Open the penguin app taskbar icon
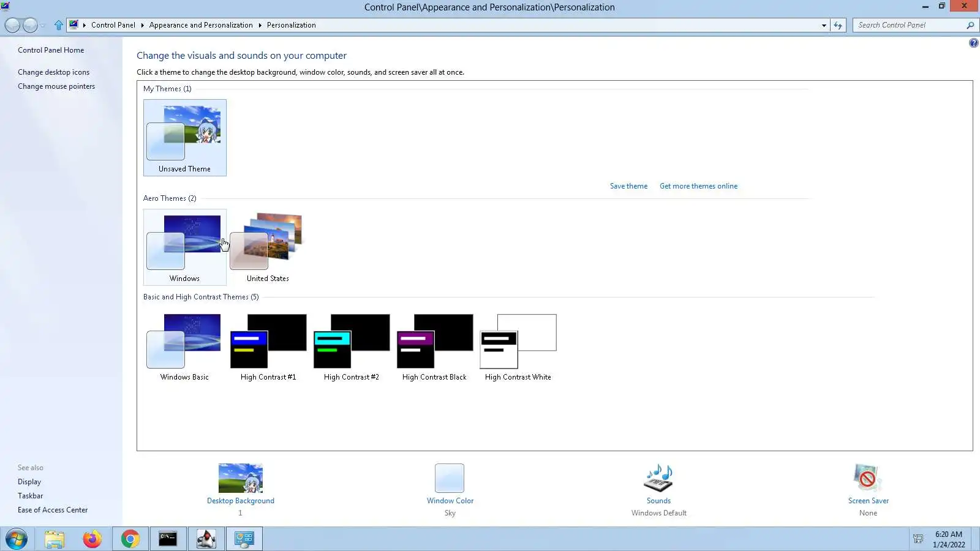The width and height of the screenshot is (980, 551). pyautogui.click(x=206, y=539)
